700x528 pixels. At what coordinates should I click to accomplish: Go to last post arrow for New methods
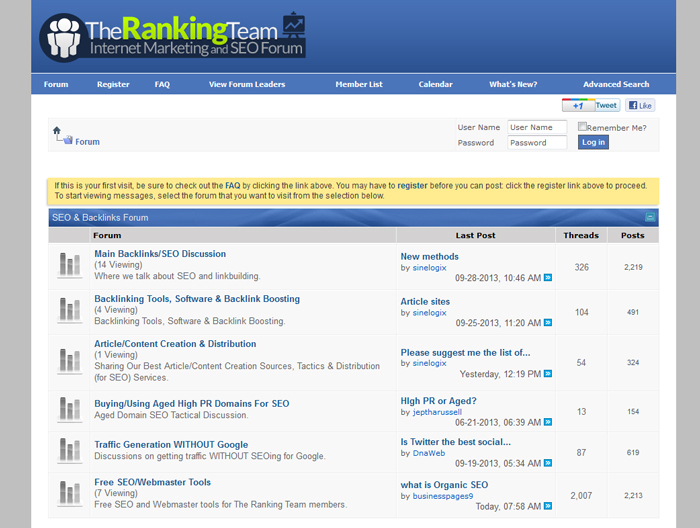(548, 278)
